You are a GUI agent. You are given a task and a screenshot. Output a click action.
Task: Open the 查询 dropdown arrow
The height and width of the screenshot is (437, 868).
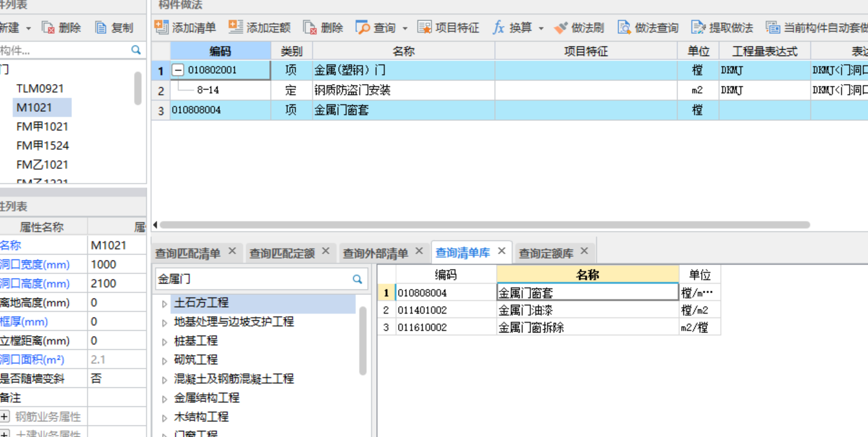405,28
